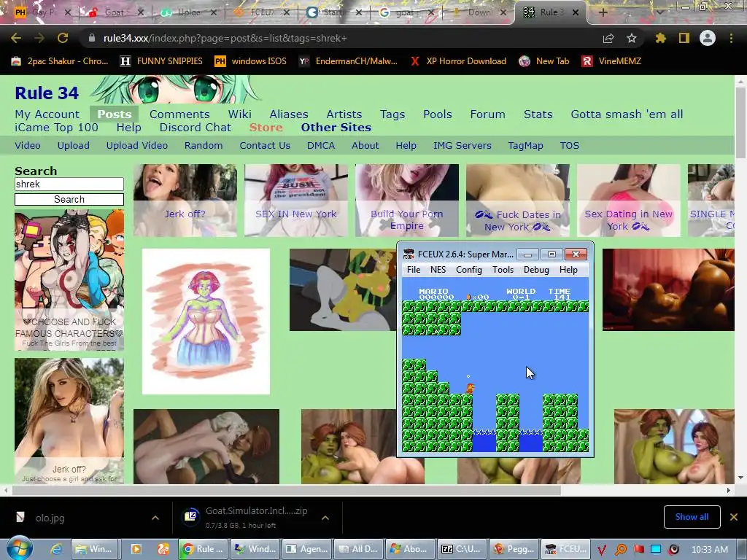The image size is (747, 560).
Task: Click the orange magnifier tray icon
Action: 621,550
